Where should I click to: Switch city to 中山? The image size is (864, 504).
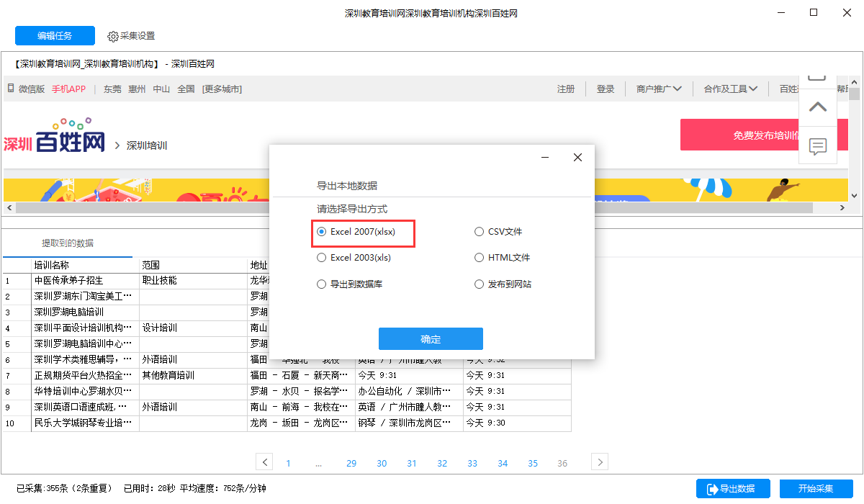[161, 89]
